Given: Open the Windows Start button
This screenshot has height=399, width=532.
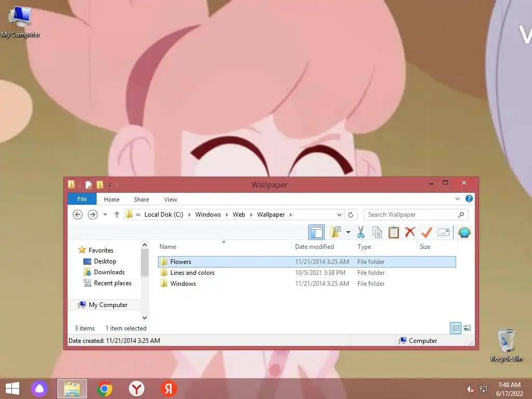Looking at the screenshot, I should coord(12,389).
